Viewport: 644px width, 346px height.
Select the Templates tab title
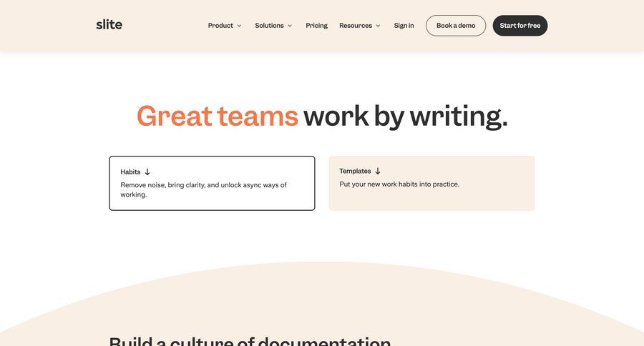click(x=355, y=171)
